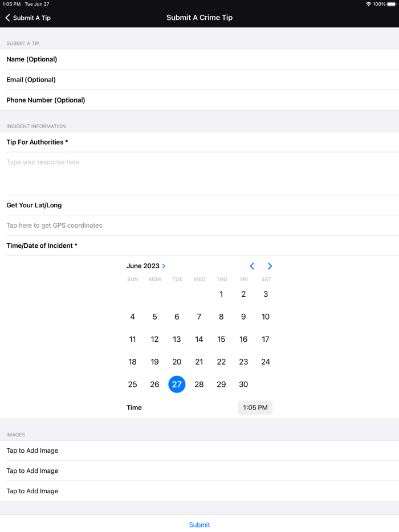Select the Email (Optional) field
The width and height of the screenshot is (399, 532).
(x=199, y=80)
